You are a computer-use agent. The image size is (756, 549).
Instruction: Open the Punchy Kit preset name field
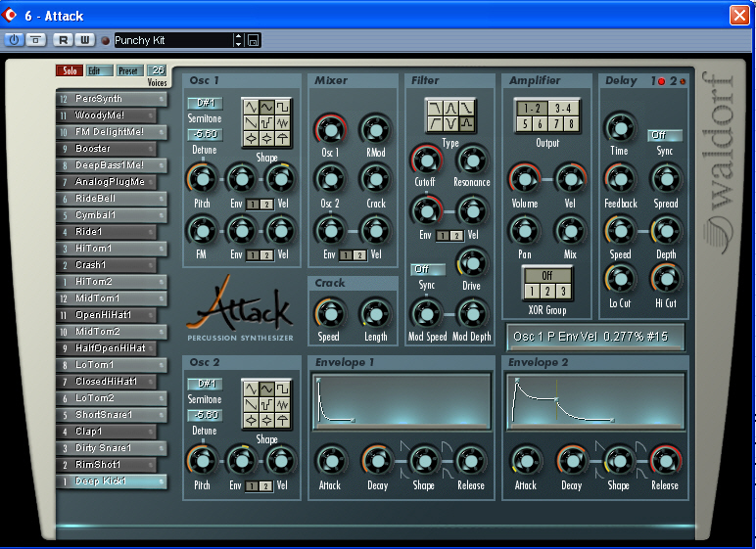pyautogui.click(x=173, y=40)
